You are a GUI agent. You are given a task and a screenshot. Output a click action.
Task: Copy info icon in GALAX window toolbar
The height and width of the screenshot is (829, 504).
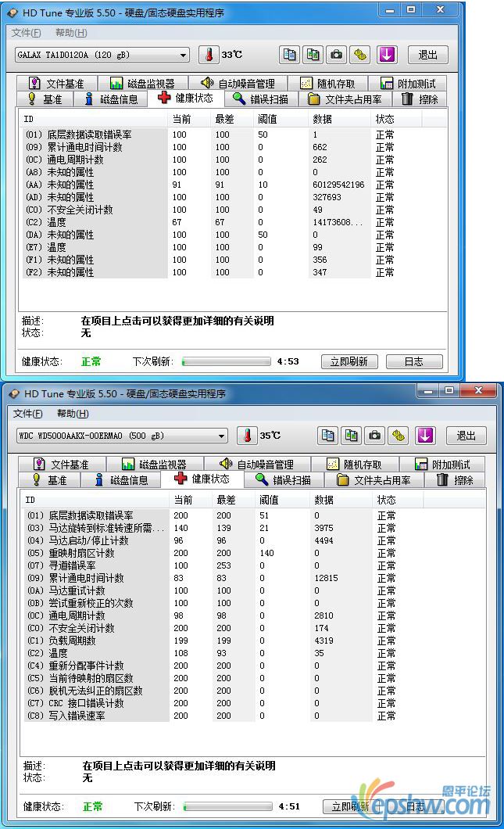(290, 55)
